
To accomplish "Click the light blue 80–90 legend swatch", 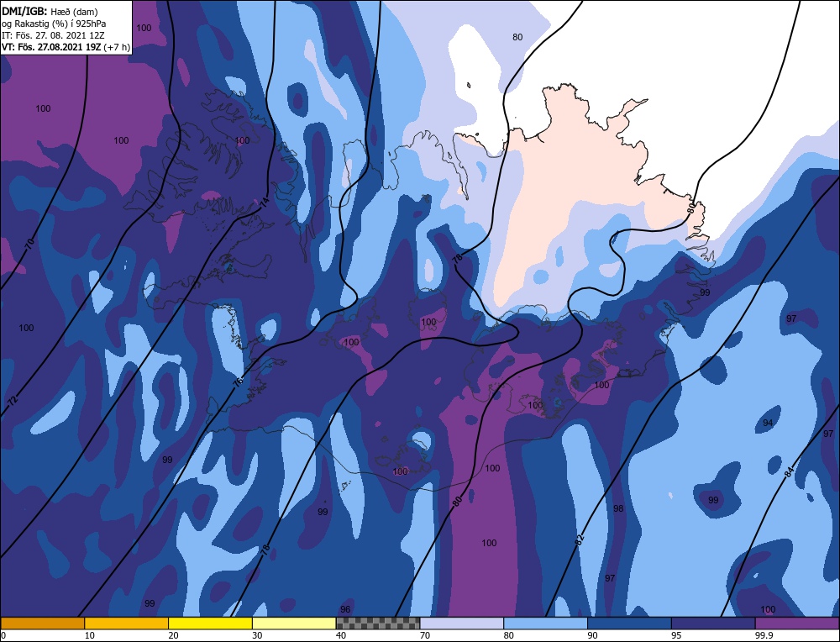I will pyautogui.click(x=545, y=624).
